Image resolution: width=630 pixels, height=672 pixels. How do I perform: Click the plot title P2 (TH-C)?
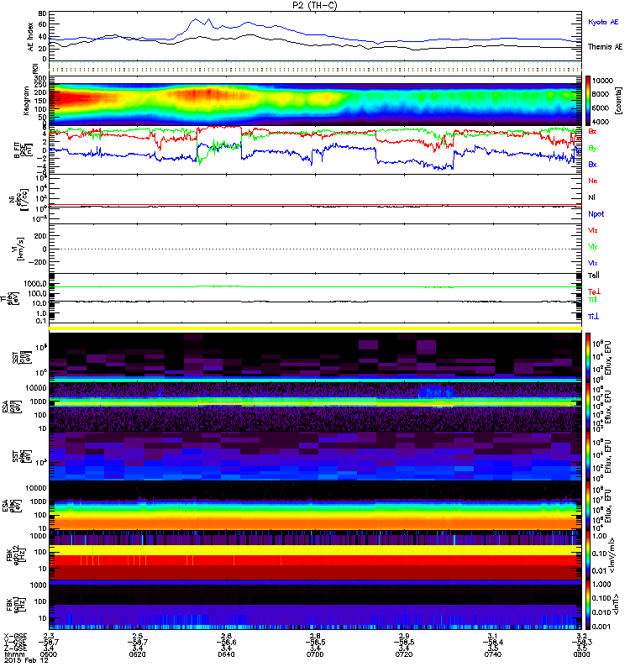coord(315,5)
